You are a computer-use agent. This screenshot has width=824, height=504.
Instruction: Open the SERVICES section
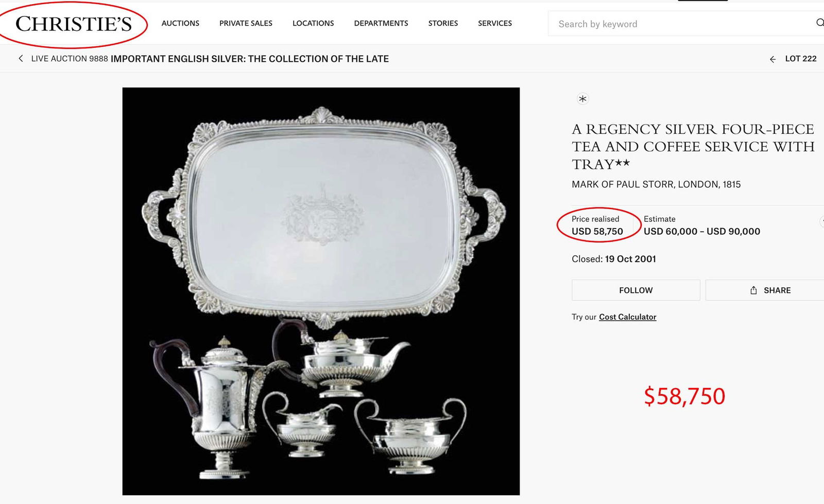tap(495, 23)
